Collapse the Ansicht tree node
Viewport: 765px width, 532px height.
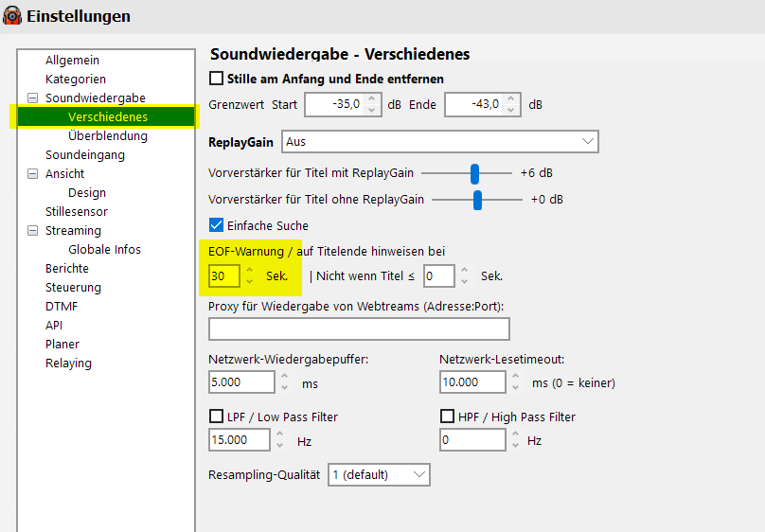[x=33, y=173]
